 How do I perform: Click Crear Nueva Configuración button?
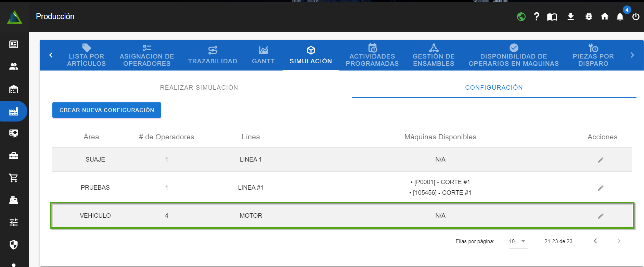[x=106, y=110]
